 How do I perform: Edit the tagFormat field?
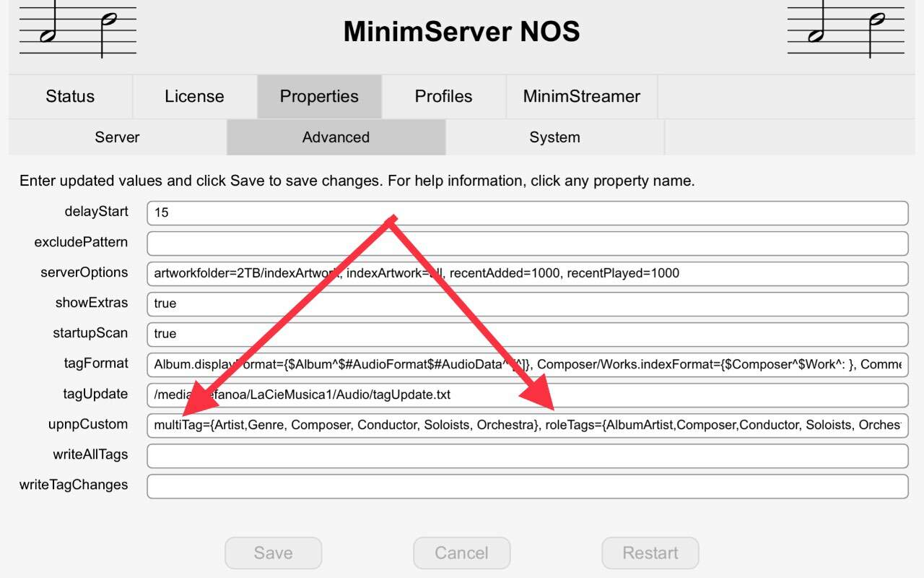point(527,365)
